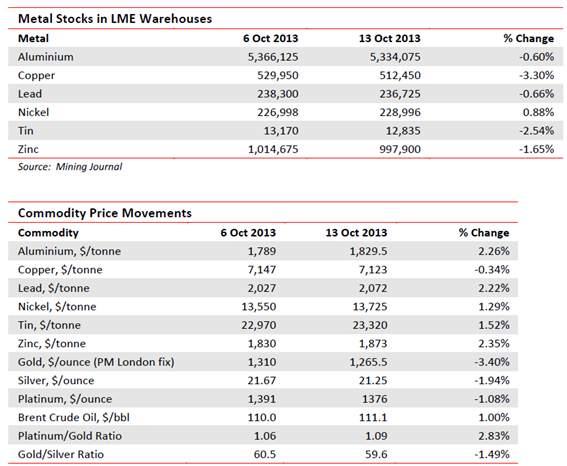Select Nickel price 13,550
Screen dimensions: 567x466
(259, 306)
